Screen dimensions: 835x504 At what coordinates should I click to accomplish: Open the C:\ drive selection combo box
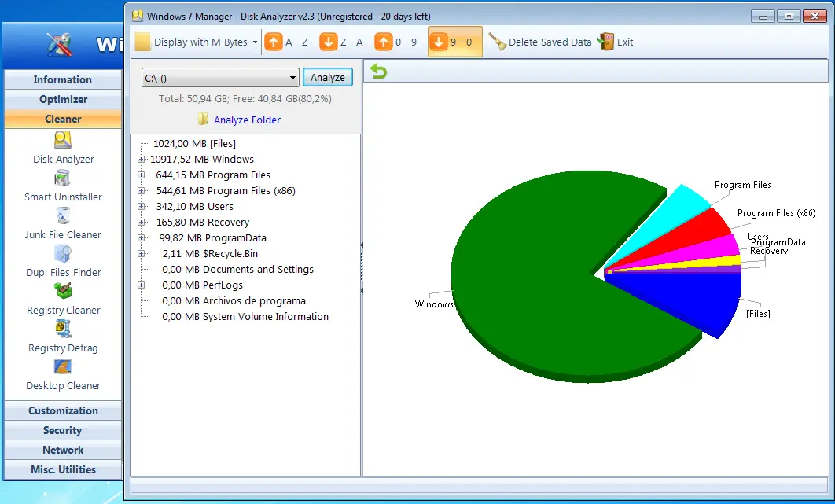[x=220, y=78]
